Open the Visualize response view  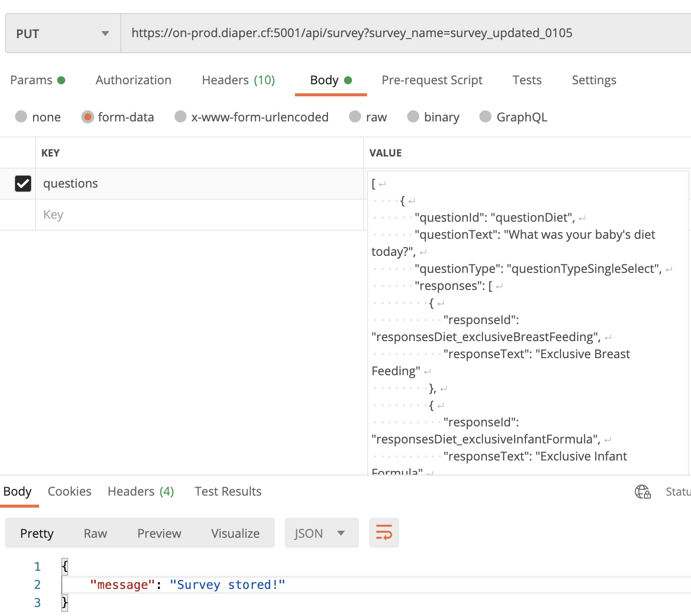[x=235, y=533]
